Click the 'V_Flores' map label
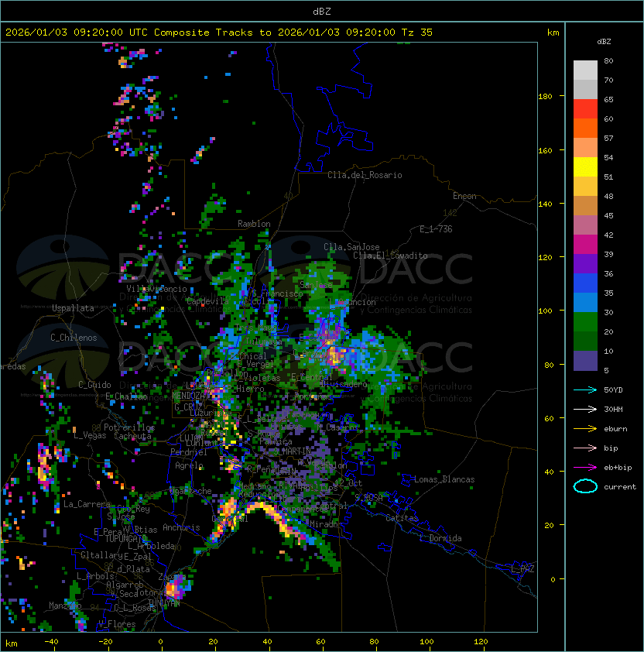Screen dimensions: 644x652 117,623
